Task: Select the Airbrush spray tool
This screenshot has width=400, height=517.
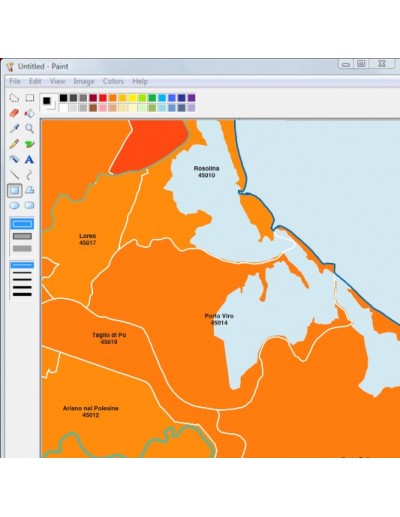Action: click(x=14, y=159)
